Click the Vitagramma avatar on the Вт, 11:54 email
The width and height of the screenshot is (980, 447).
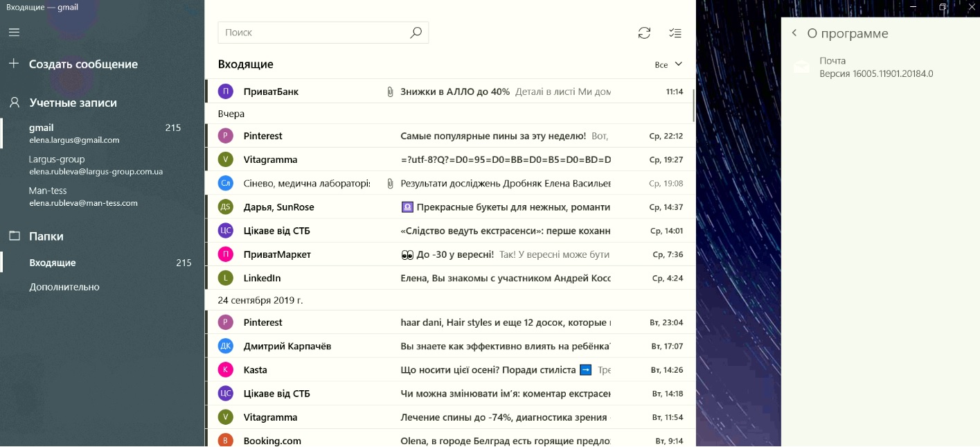(x=225, y=417)
